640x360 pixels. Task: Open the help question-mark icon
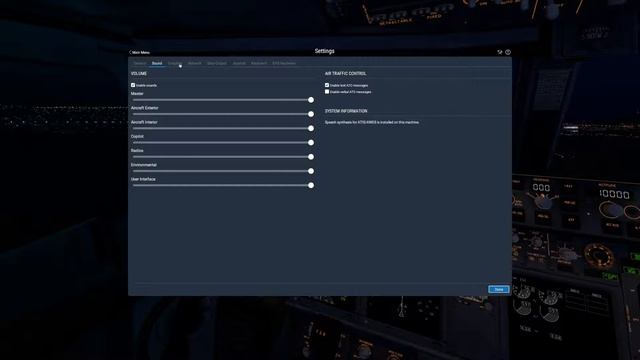pyautogui.click(x=508, y=52)
